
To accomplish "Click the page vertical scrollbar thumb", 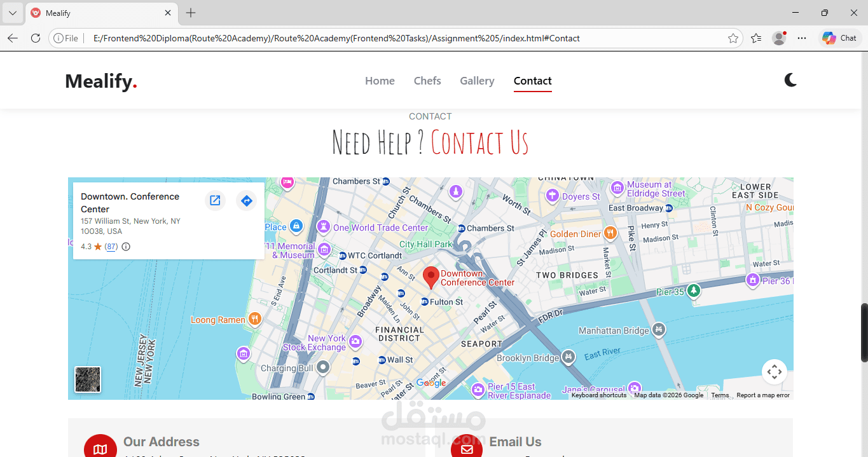I will coord(864,332).
